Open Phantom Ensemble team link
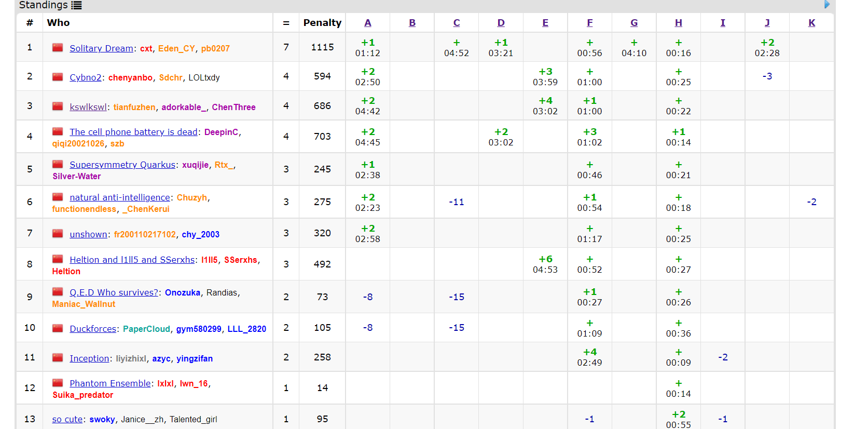This screenshot has height=429, width=868. coord(110,383)
